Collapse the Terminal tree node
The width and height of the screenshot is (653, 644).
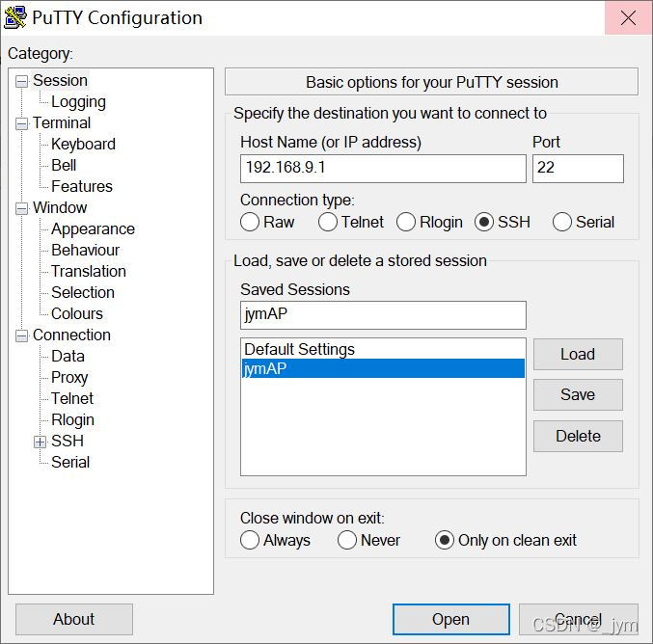(x=21, y=123)
